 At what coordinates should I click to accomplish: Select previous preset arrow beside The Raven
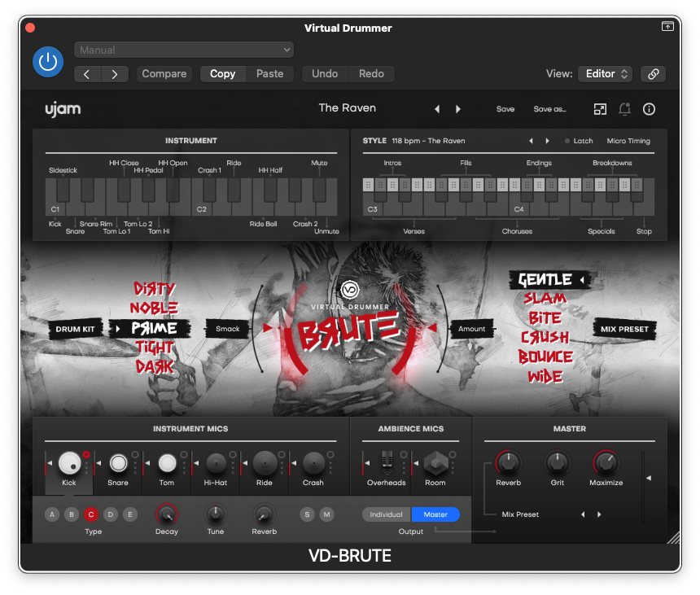click(437, 109)
